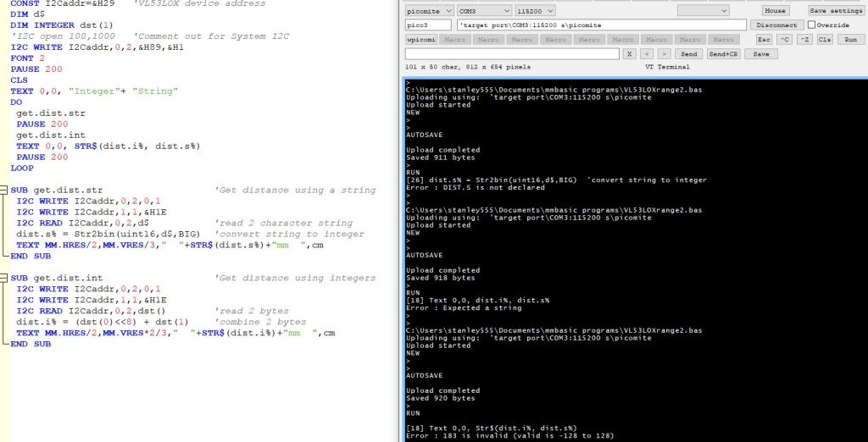Click the Save settings button
The image size is (868, 442).
(836, 11)
